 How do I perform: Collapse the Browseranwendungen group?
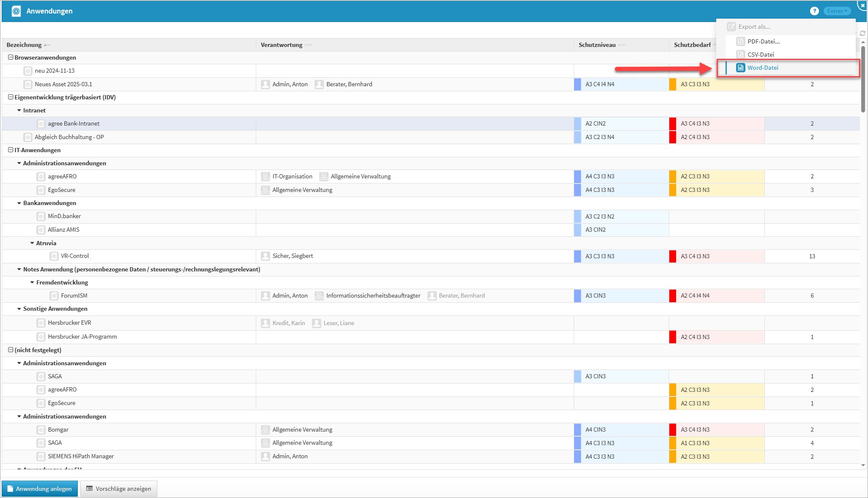coord(11,57)
